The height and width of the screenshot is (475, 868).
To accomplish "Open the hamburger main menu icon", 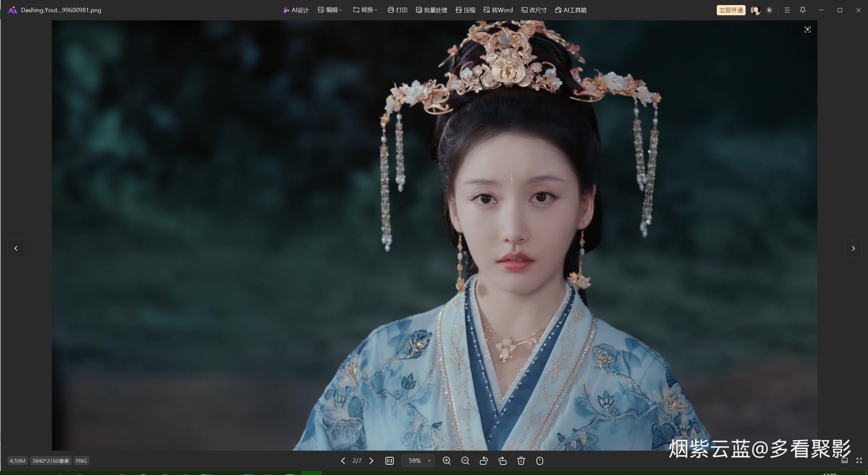I will click(787, 10).
